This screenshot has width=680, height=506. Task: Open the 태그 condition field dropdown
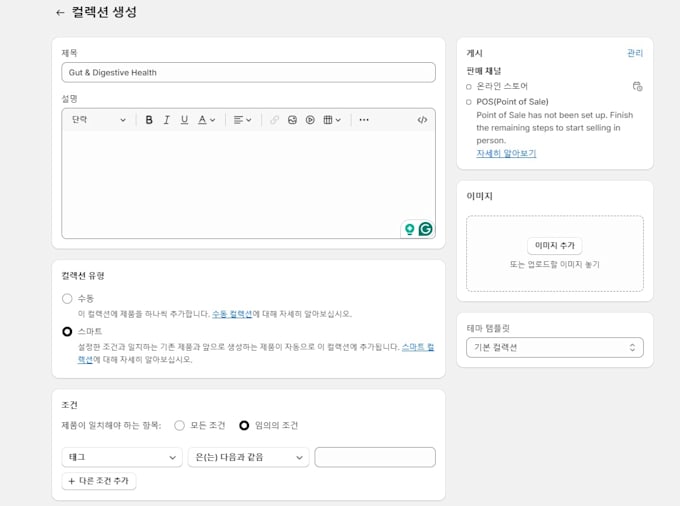click(122, 457)
